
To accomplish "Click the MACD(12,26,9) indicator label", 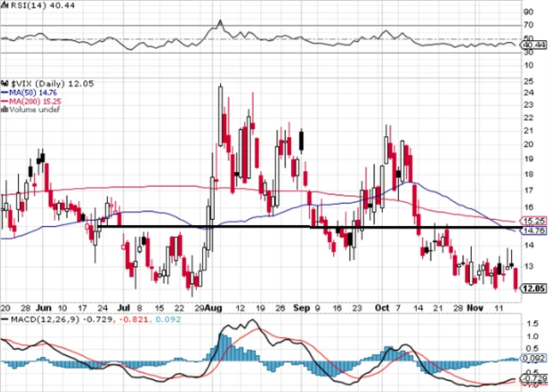I will [x=34, y=318].
